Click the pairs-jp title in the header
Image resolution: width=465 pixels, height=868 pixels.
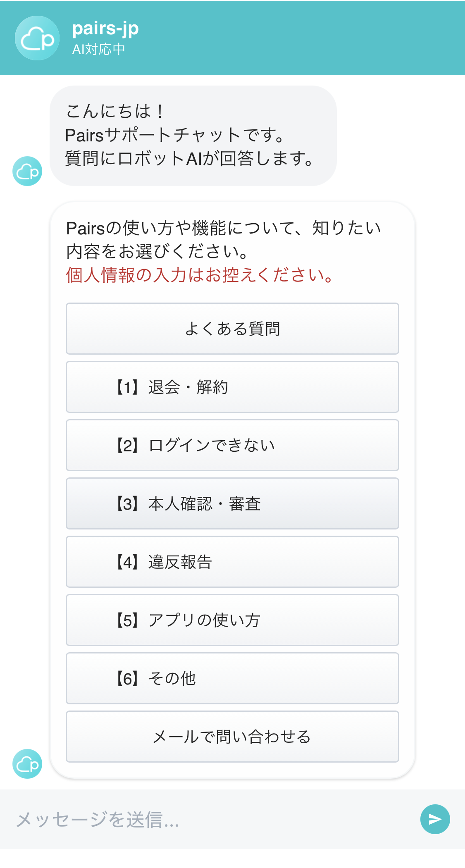(105, 28)
